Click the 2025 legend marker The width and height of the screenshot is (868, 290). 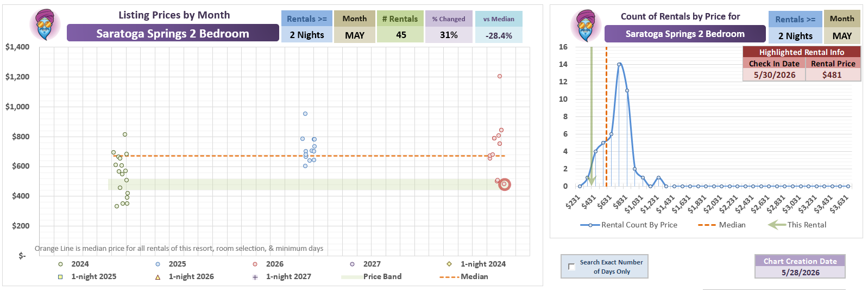pyautogui.click(x=158, y=264)
